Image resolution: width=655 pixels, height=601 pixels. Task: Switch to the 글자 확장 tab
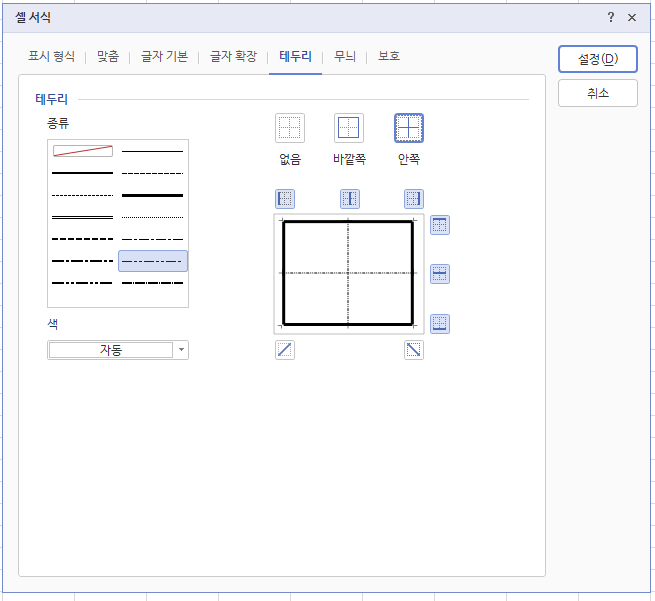[234, 56]
